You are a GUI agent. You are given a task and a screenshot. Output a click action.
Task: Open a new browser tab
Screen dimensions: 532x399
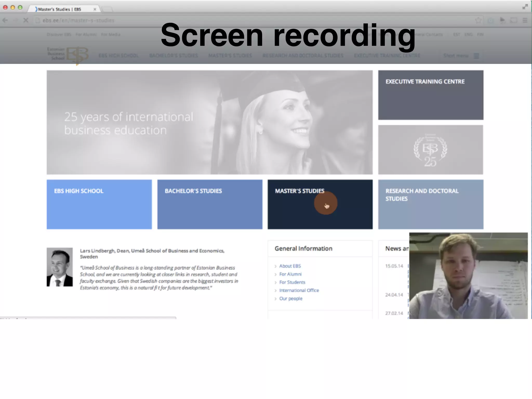[107, 9]
